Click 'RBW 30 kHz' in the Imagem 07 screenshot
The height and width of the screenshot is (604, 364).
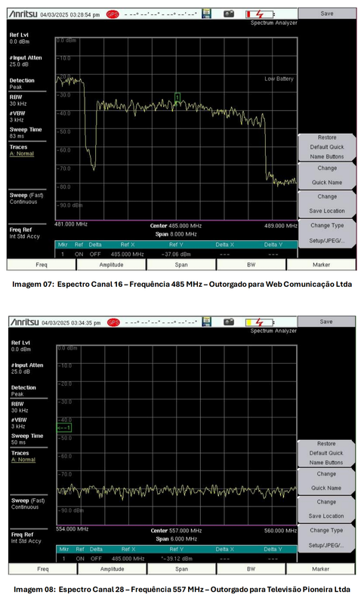[x=18, y=100]
